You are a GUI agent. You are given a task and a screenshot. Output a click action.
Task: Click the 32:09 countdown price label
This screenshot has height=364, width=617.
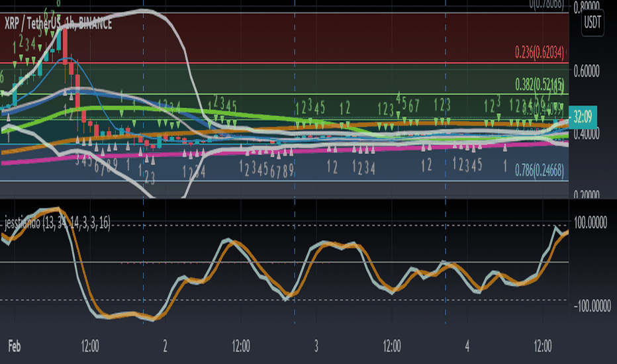click(x=583, y=117)
